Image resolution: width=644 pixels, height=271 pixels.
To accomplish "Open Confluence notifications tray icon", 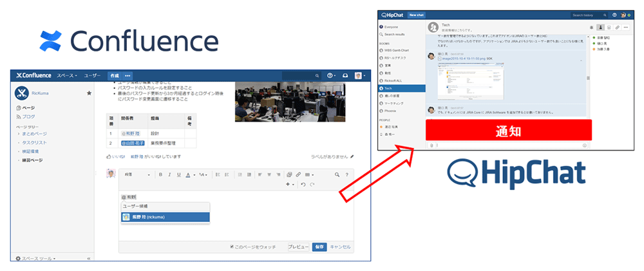I will point(345,75).
